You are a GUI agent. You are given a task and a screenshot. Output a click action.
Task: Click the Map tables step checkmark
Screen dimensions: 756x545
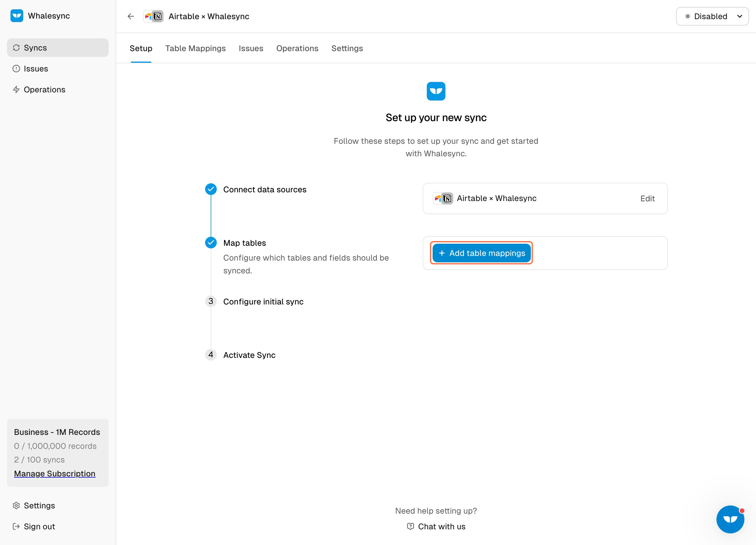211,243
